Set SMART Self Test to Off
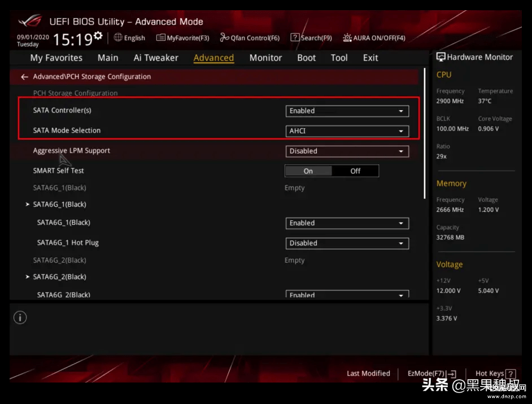 click(355, 171)
